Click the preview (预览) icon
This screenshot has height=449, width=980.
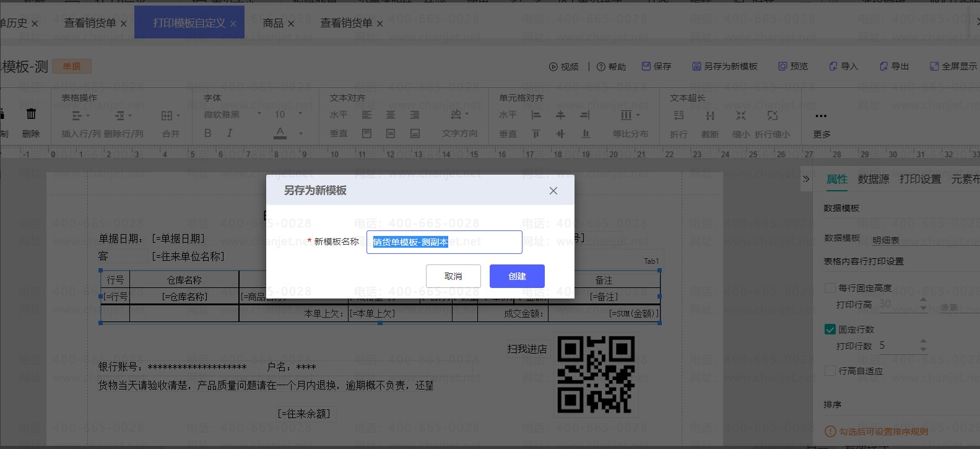click(x=783, y=66)
